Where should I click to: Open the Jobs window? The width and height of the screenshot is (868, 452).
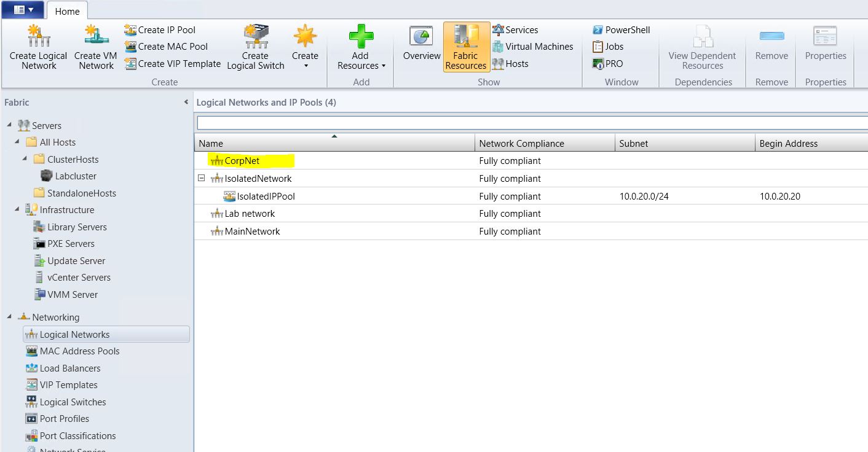[608, 47]
